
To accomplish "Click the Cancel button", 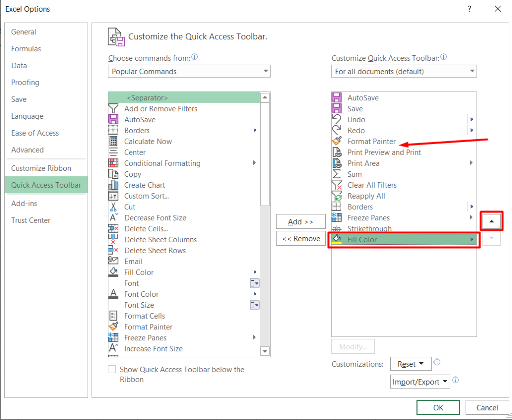I will coord(487,407).
